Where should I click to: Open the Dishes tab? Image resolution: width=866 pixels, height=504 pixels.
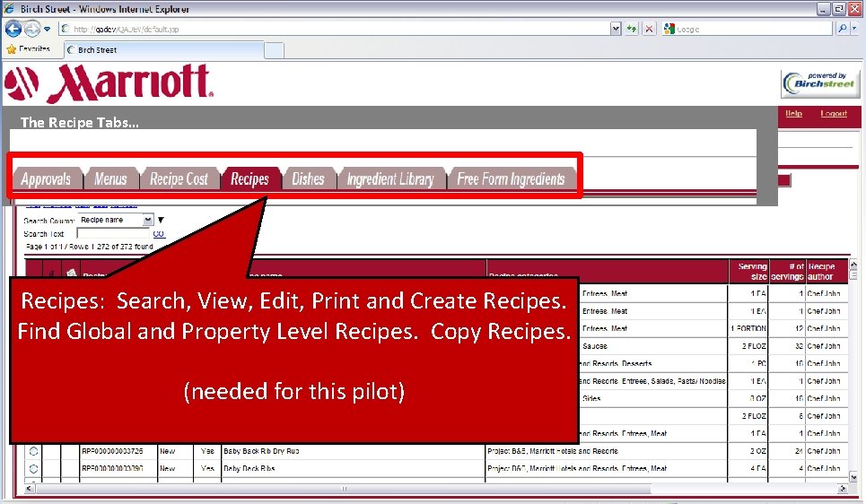click(x=308, y=178)
